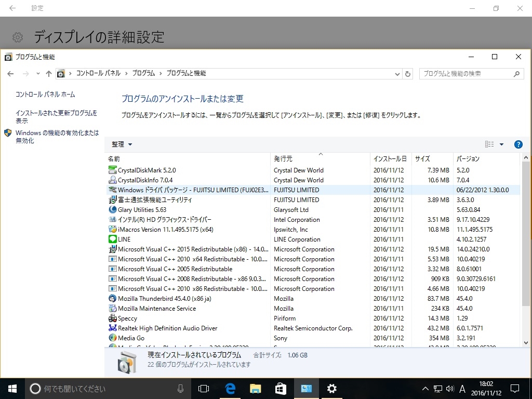Expand the chevron after プログラム breadcrumb
This screenshot has width=532, height=399.
pyautogui.click(x=160, y=73)
